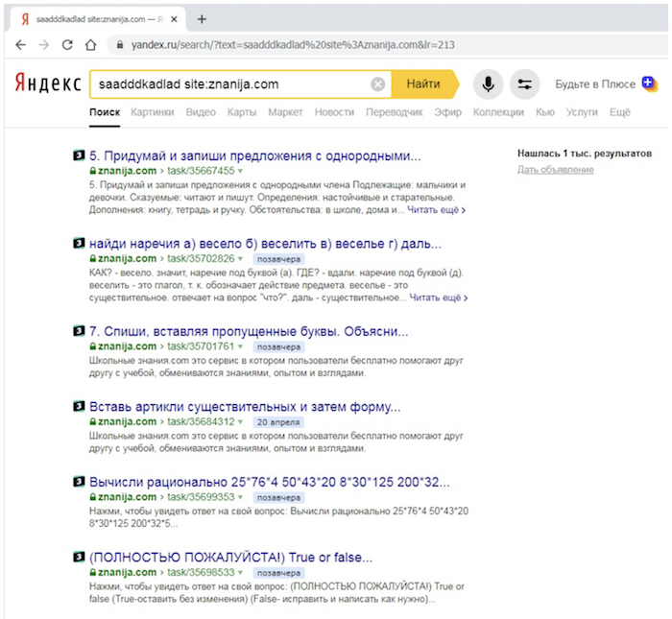
Task: Open the Переводчик tab
Action: tap(395, 112)
